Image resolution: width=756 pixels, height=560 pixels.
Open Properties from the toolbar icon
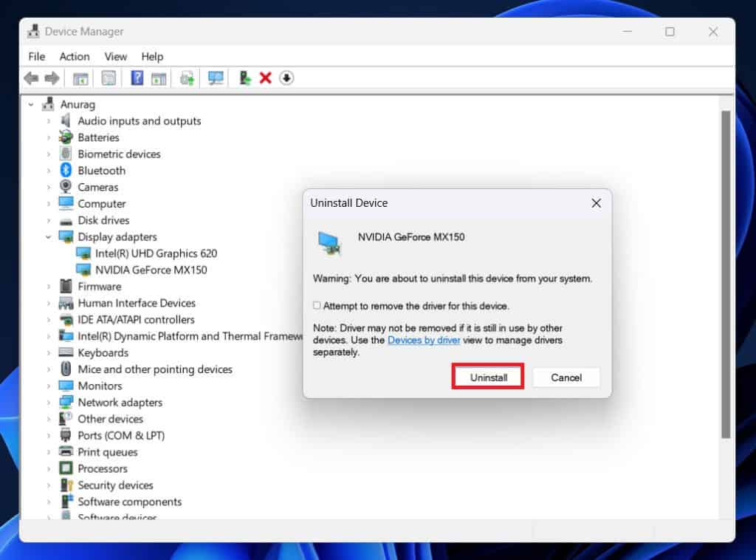click(x=108, y=78)
